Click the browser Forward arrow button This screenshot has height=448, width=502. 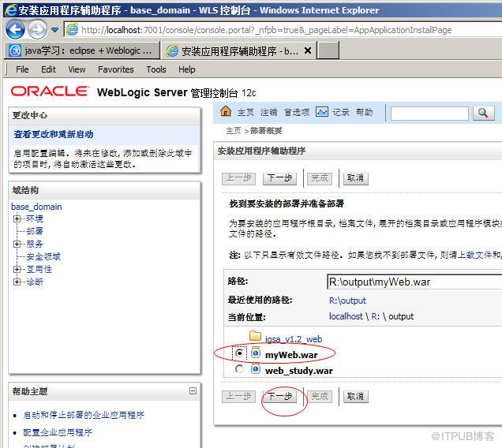click(37, 30)
